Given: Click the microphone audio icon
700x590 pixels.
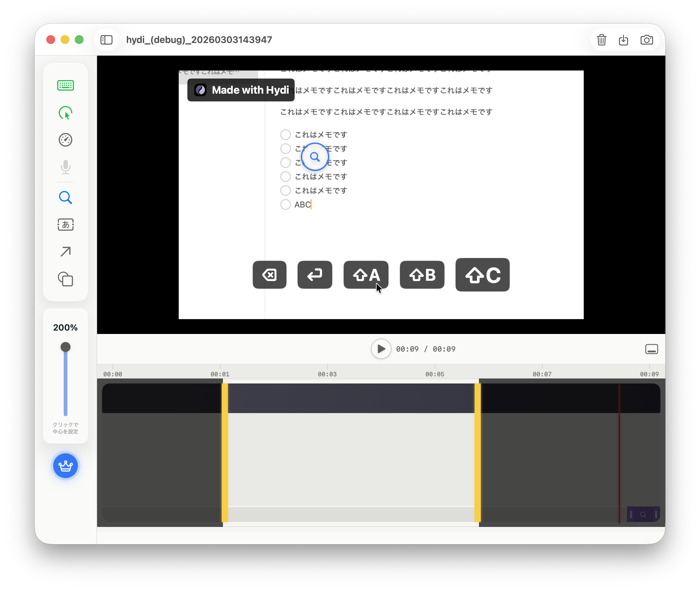Looking at the screenshot, I should pos(66,167).
